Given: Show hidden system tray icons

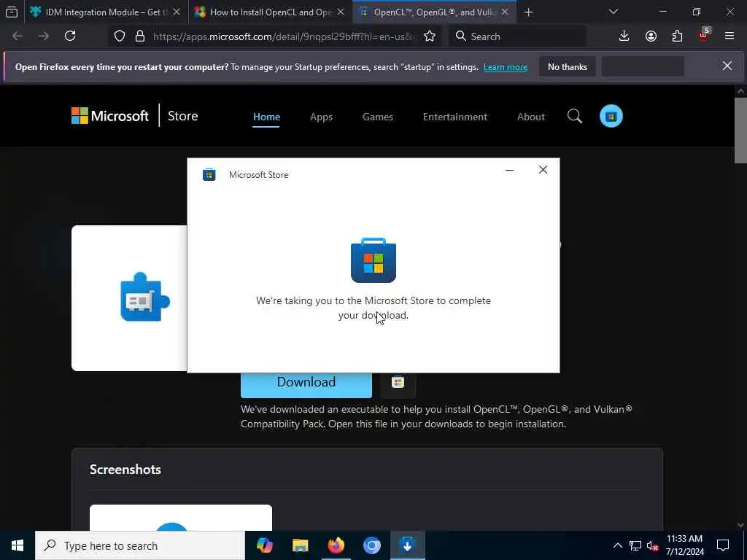Looking at the screenshot, I should click(x=617, y=545).
